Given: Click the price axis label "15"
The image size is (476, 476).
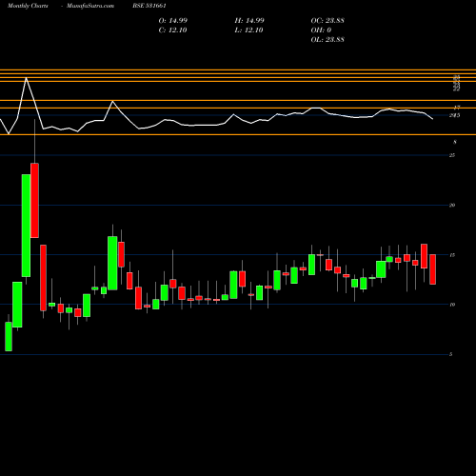Looking at the screenshot, I should tap(452, 255).
